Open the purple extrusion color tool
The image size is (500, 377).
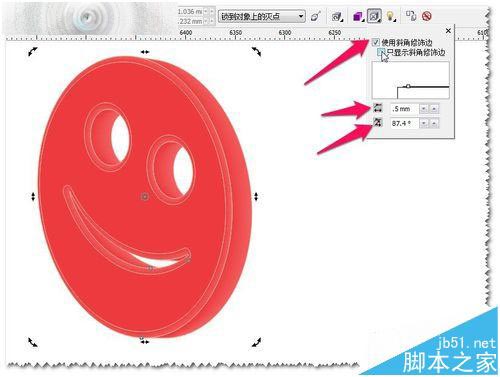pos(358,16)
